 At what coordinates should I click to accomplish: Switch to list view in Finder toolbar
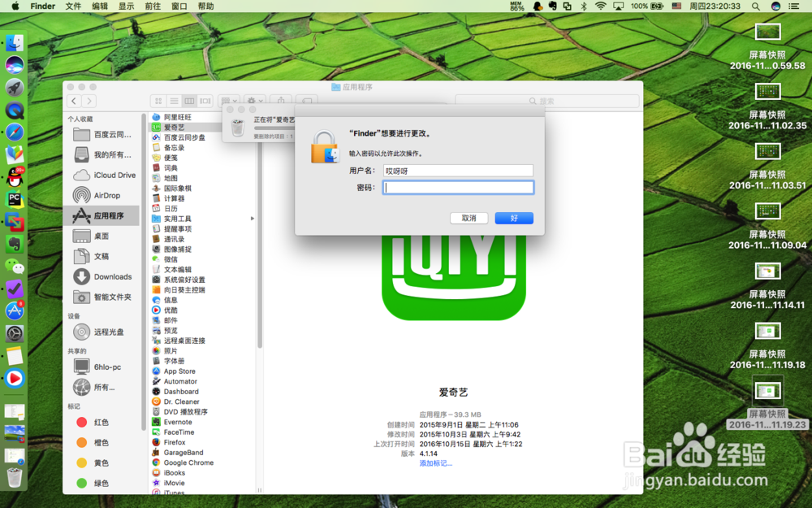click(x=173, y=101)
